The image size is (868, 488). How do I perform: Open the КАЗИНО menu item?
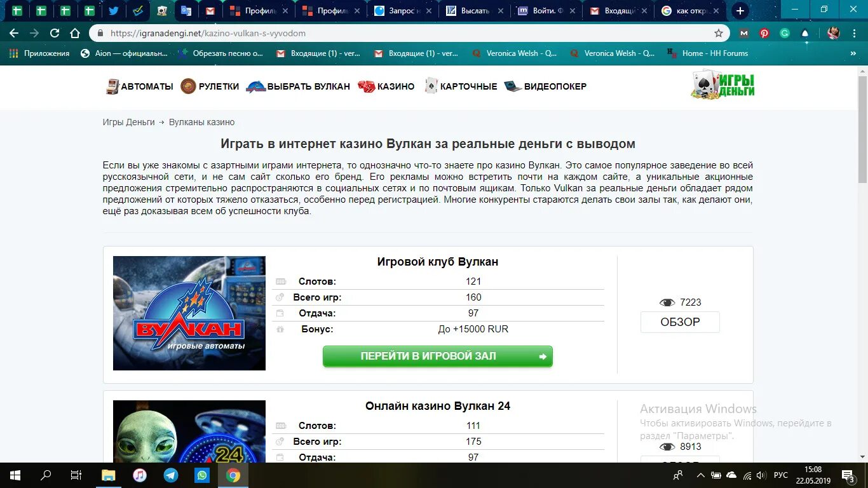point(386,86)
